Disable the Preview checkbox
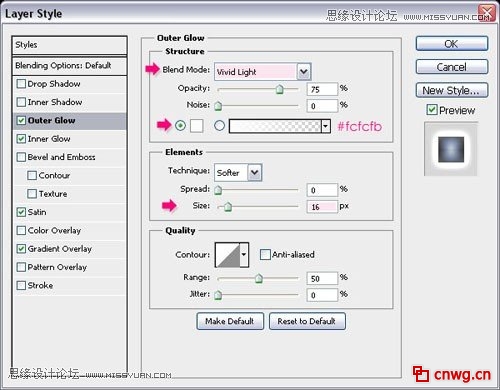The height and width of the screenshot is (390, 500). 432,110
